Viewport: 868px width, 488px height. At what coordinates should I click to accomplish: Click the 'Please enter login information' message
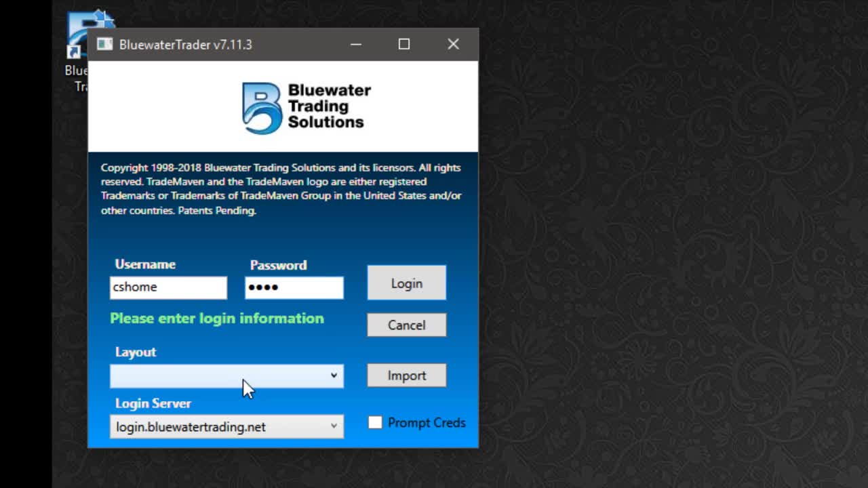click(x=217, y=319)
